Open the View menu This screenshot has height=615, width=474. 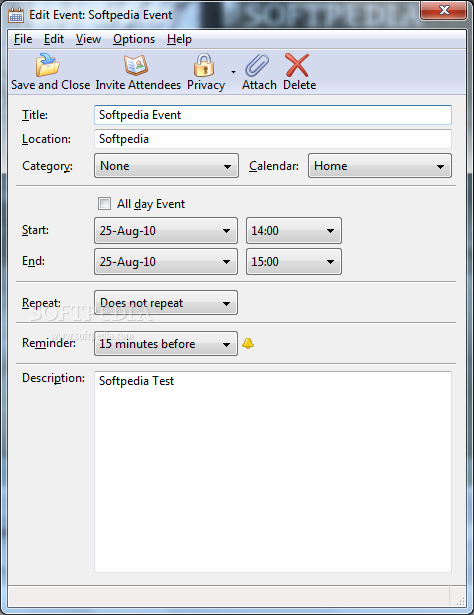point(88,39)
